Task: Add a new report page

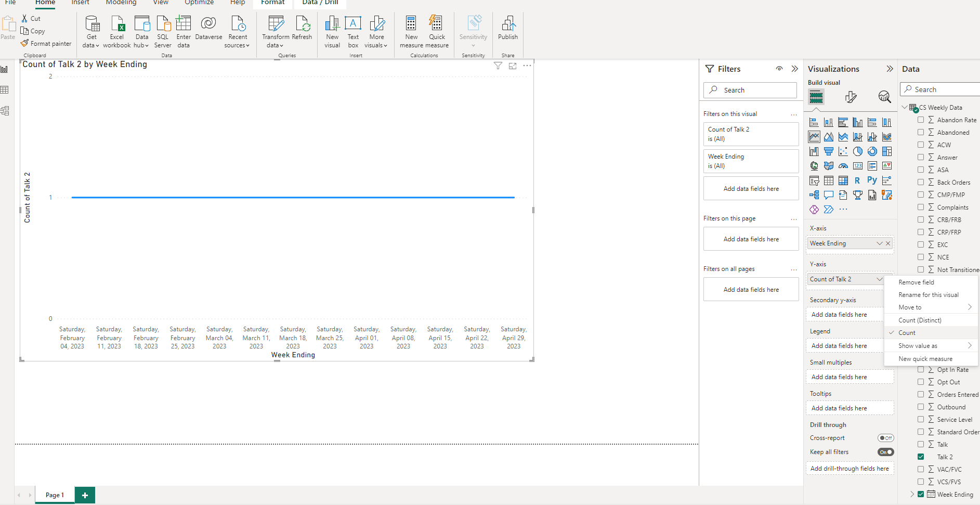Action: click(x=85, y=495)
